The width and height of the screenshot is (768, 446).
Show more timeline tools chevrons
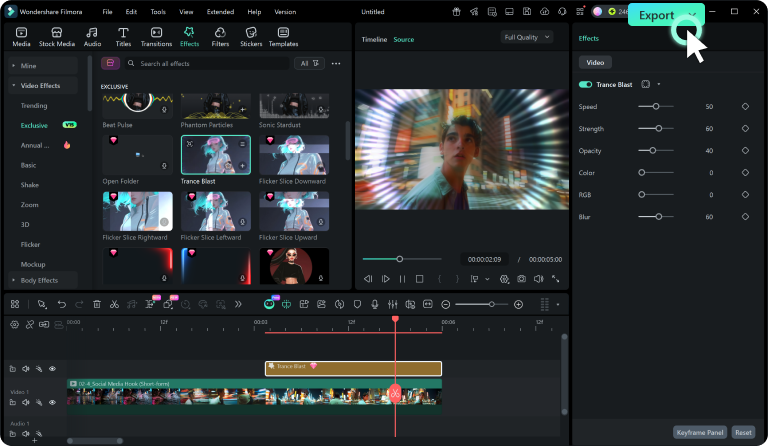(238, 305)
